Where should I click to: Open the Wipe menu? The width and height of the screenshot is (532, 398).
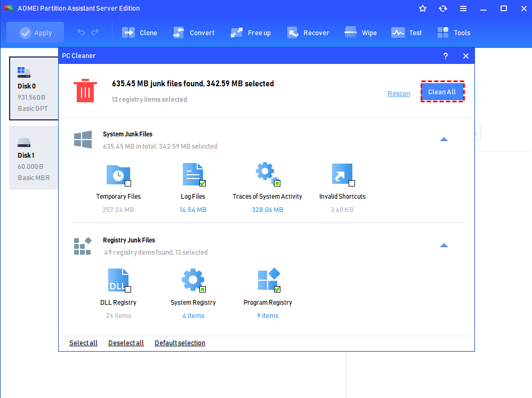(x=360, y=33)
